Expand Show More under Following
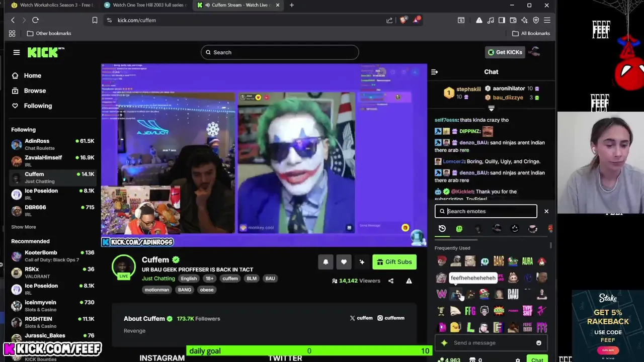Image resolution: width=644 pixels, height=362 pixels. (24, 227)
